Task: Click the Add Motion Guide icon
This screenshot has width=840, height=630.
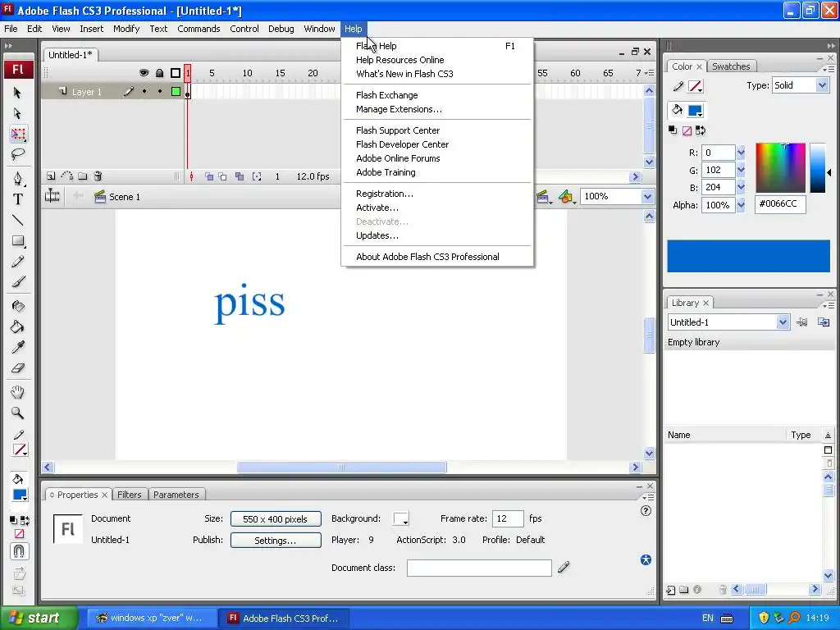Action: [67, 176]
